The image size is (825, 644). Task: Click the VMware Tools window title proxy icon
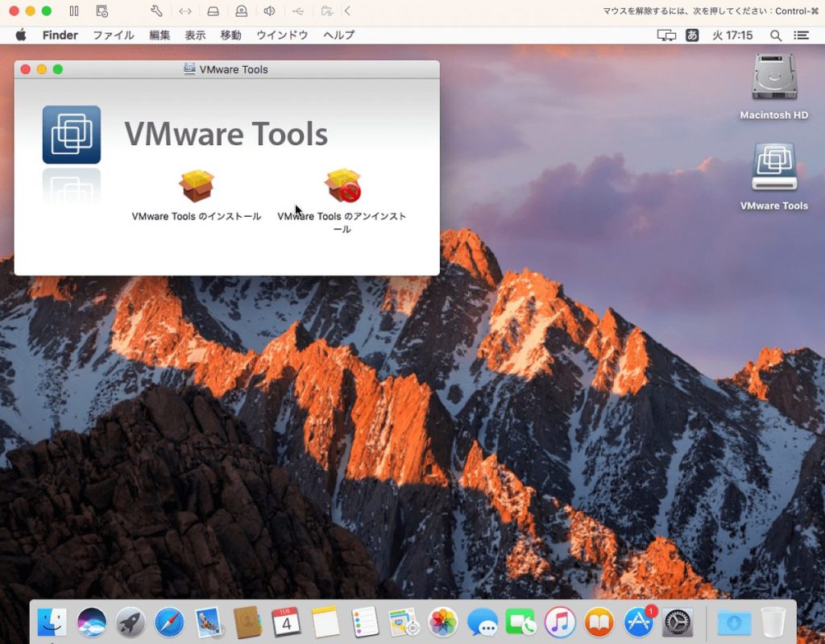189,69
